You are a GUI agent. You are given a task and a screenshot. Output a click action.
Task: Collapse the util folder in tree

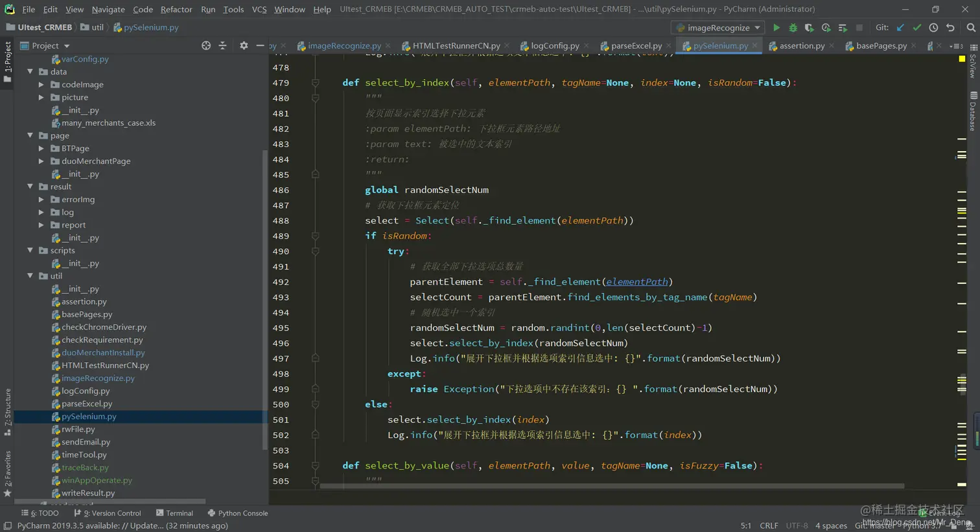pyautogui.click(x=30, y=276)
